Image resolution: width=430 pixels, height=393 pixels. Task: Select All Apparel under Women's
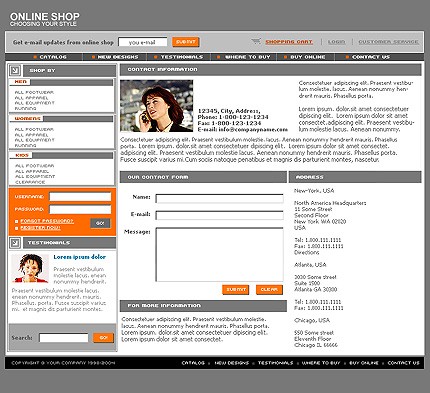31,135
